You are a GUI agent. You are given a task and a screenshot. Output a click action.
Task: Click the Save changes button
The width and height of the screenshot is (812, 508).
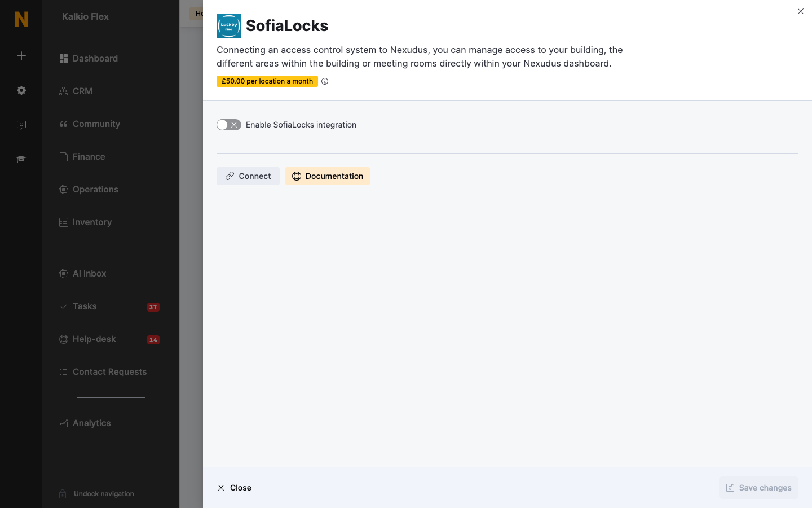click(758, 488)
